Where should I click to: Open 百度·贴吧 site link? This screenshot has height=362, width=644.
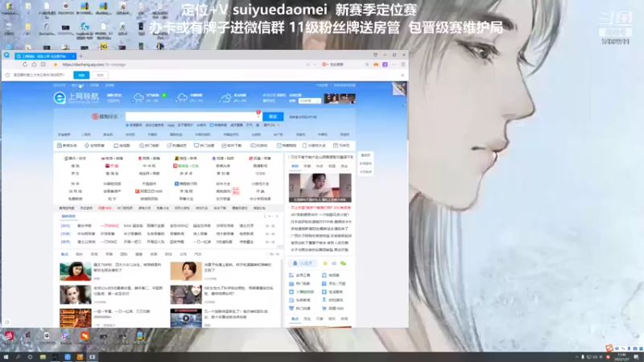click(x=223, y=158)
